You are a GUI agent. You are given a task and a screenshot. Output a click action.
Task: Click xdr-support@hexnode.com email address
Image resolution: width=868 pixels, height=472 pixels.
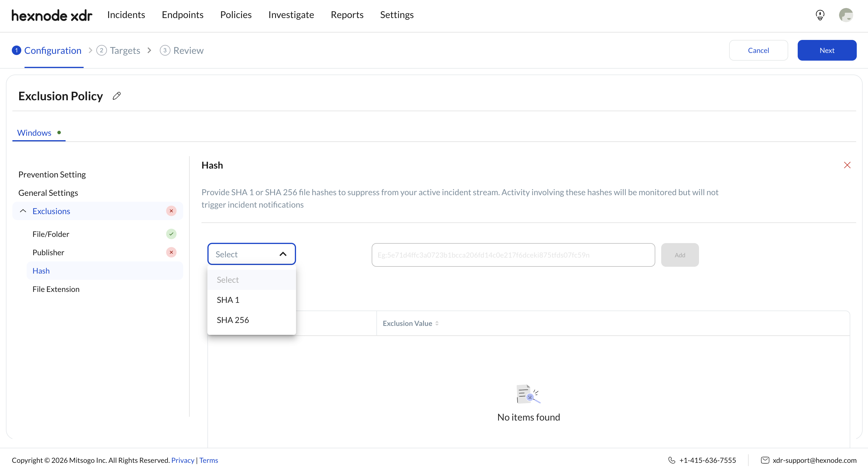(815, 460)
